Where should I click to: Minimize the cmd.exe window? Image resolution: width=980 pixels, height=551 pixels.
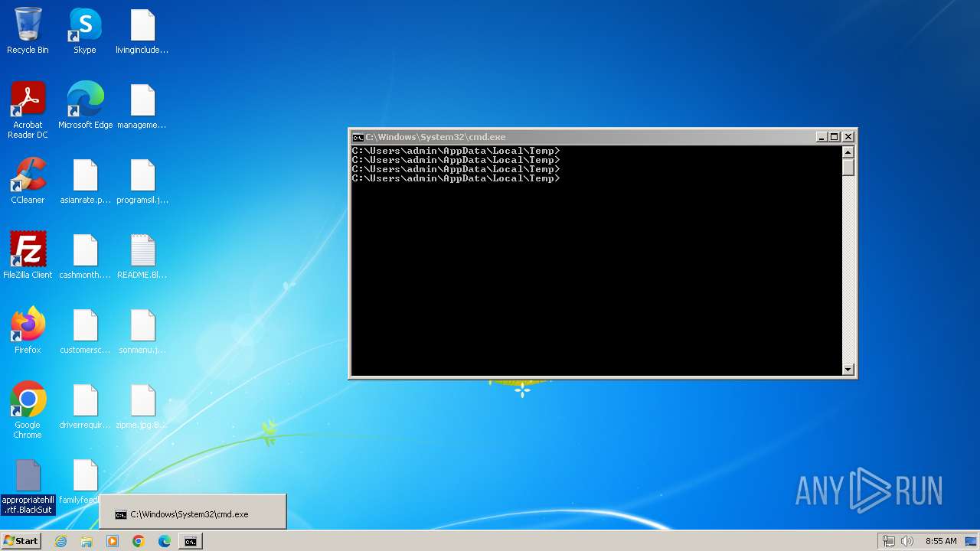click(x=822, y=137)
